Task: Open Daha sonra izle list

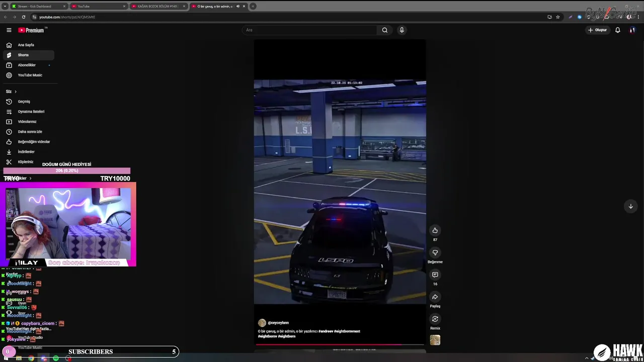Action: pos(28,132)
